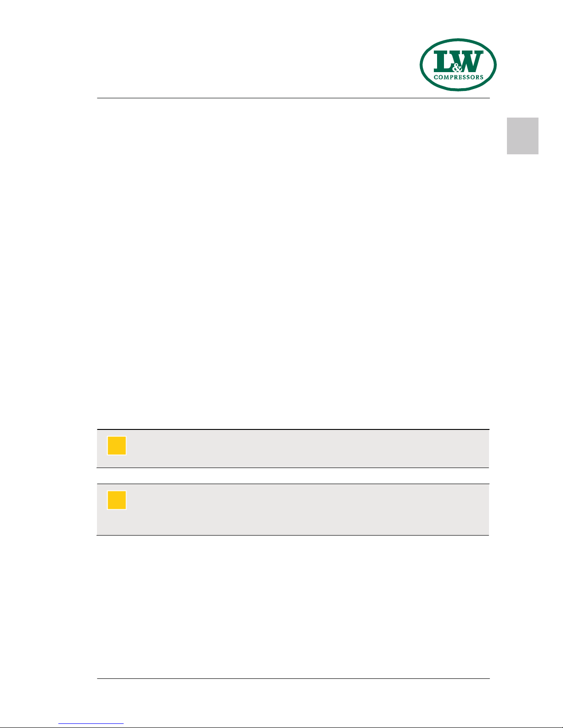563x728 pixels.
Task: Click the footer rule near page bottom
Action: pos(293,679)
